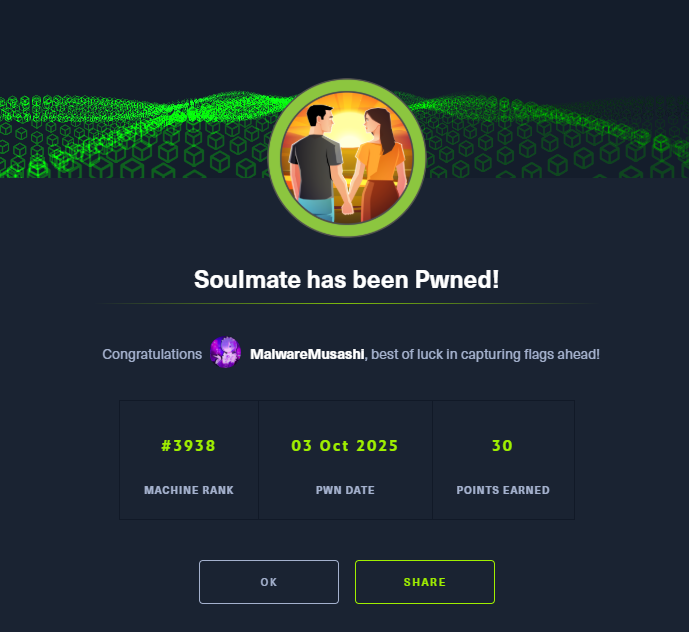Click the 30 points value
Viewport: 689px width, 632px height.
tap(502, 446)
